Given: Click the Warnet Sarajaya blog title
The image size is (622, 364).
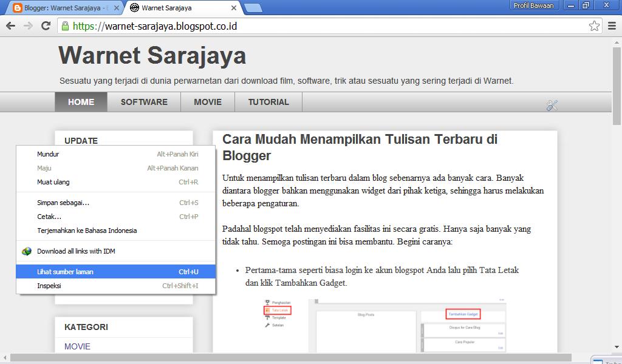Looking at the screenshot, I should pyautogui.click(x=152, y=55).
